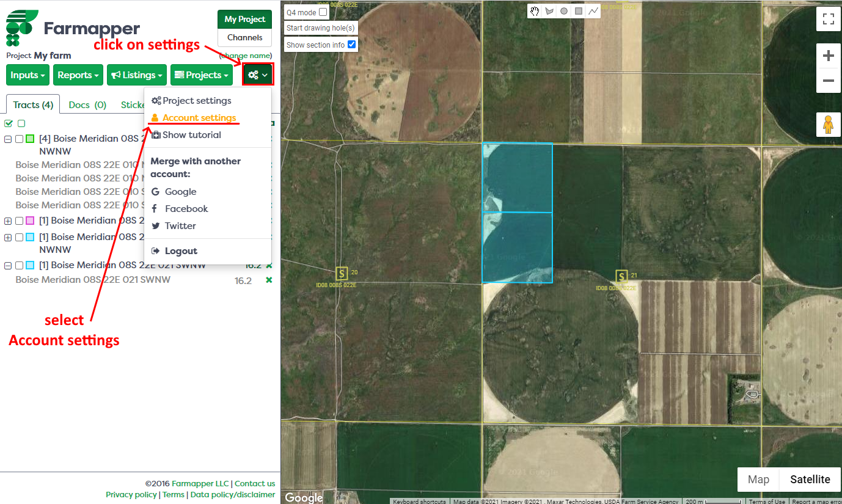Open the Farmapper LLC link

coord(200,483)
